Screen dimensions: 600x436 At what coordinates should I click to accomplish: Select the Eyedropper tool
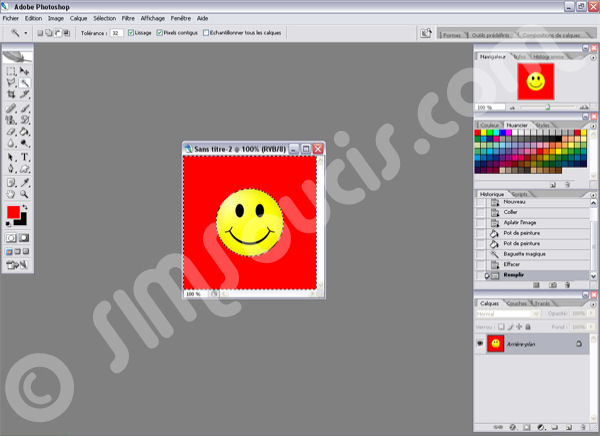tap(24, 183)
